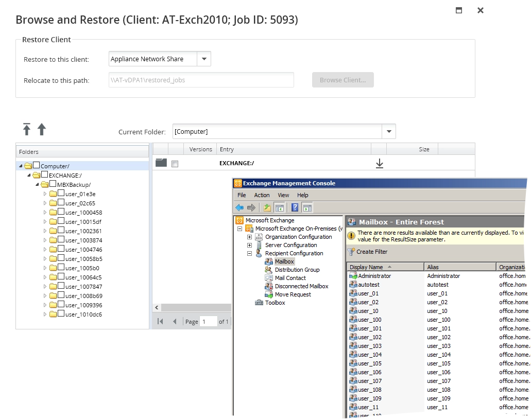Select user_100 in the mailbox list
The image size is (531, 420).
[369, 320]
